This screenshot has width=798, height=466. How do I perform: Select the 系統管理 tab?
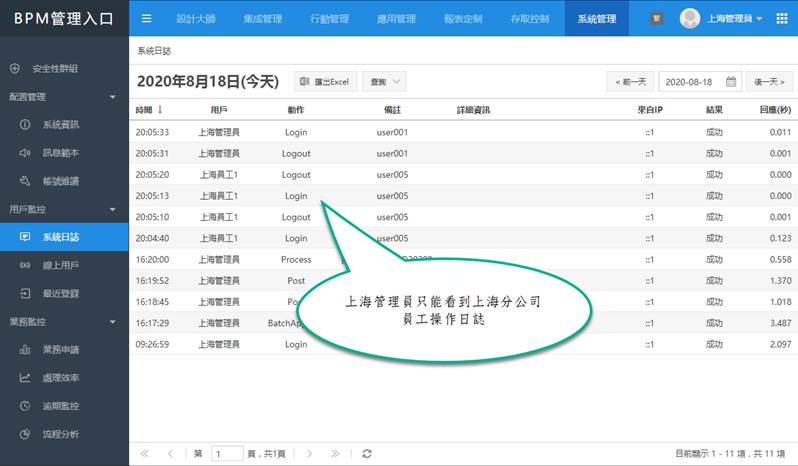coord(596,19)
